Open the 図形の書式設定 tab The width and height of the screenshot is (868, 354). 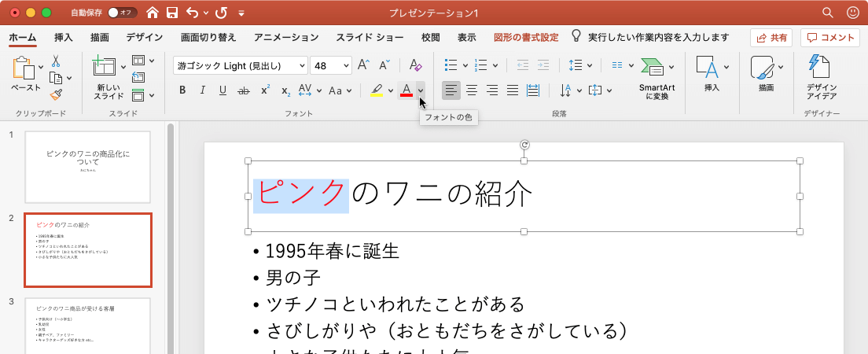(x=527, y=37)
